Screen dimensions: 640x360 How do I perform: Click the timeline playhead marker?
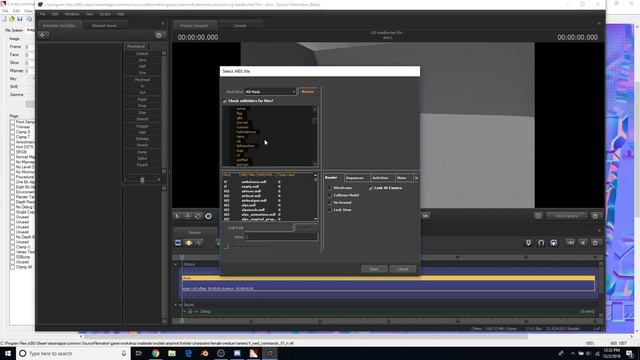coord(182,258)
